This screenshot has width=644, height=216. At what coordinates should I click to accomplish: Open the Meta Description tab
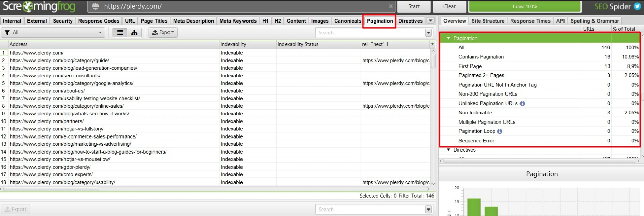pyautogui.click(x=193, y=21)
